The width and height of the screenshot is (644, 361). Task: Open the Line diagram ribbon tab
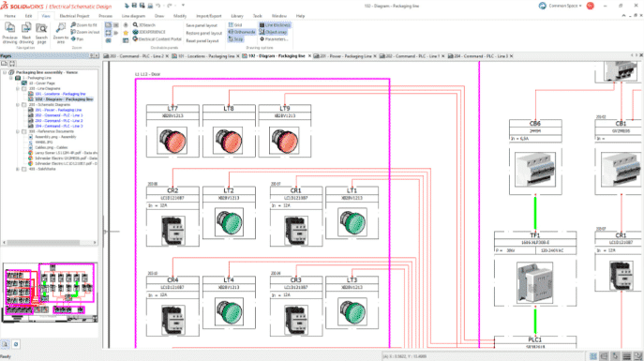pos(133,16)
